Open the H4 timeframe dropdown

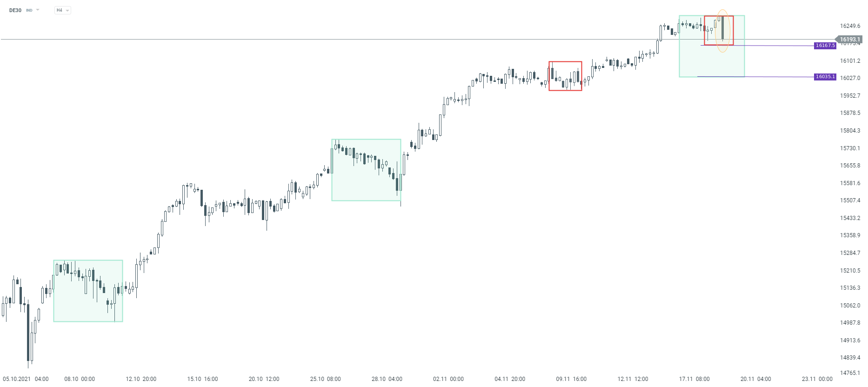(x=62, y=10)
